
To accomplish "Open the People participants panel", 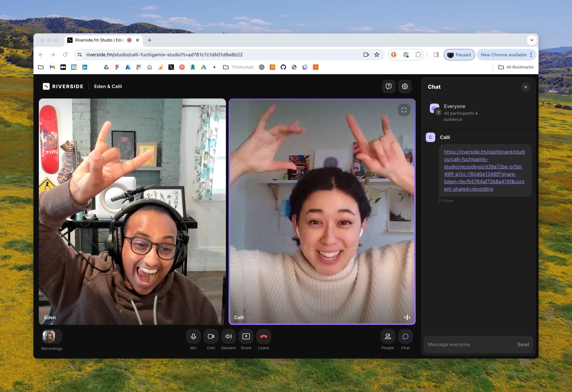I will pyautogui.click(x=388, y=336).
